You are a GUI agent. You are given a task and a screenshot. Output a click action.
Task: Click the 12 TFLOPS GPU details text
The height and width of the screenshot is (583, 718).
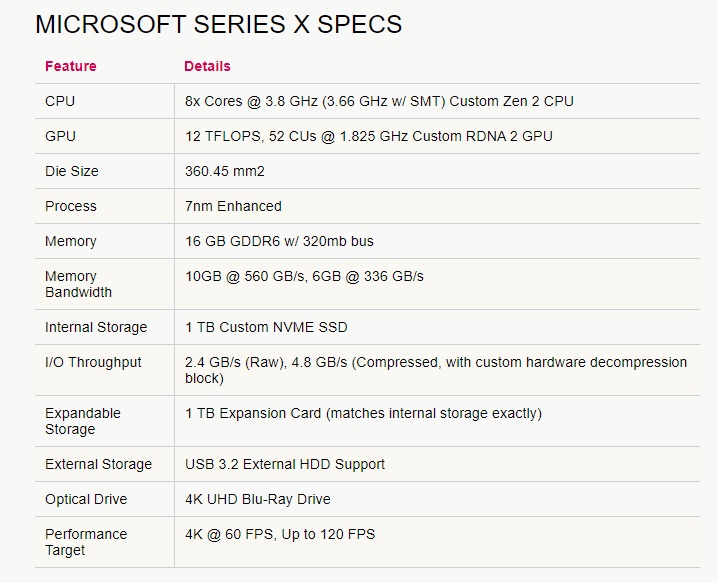click(x=368, y=136)
